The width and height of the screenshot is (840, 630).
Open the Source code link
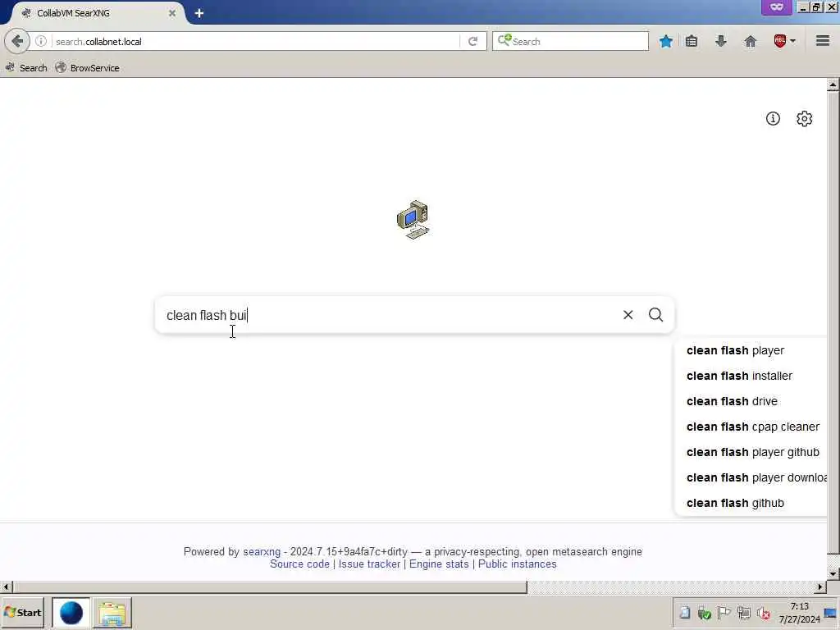[x=299, y=564]
